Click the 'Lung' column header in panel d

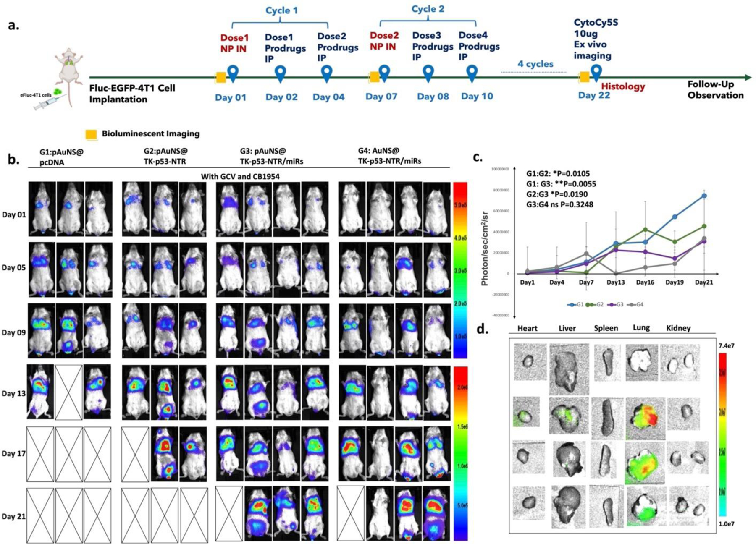pyautogui.click(x=641, y=327)
